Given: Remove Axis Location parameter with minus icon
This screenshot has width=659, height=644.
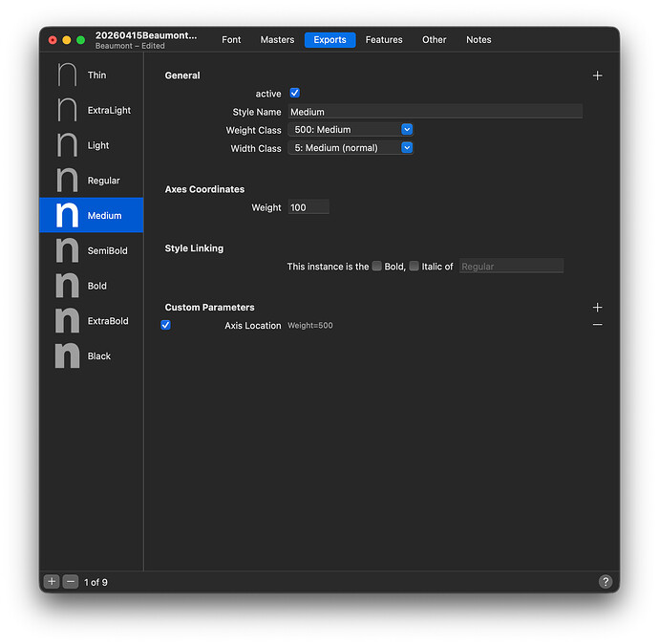Looking at the screenshot, I should click(x=597, y=325).
